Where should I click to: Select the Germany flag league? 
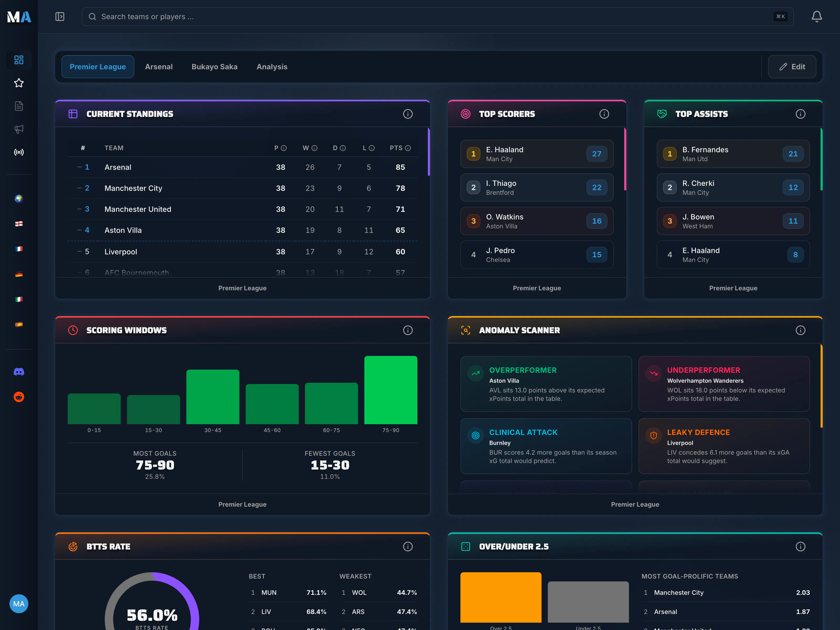point(19,274)
